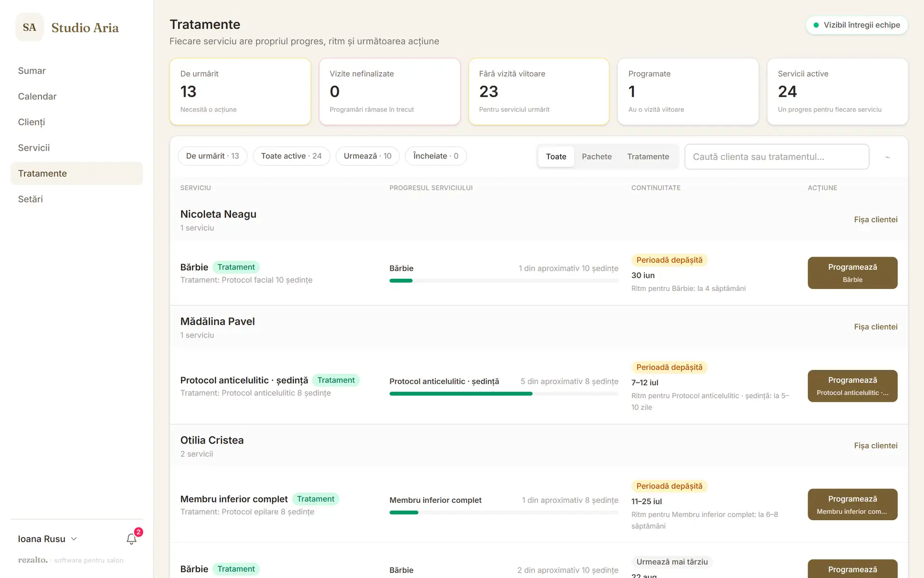
Task: Click Nicoleta Neagu's Bărbie progress bar
Action: pos(504,281)
